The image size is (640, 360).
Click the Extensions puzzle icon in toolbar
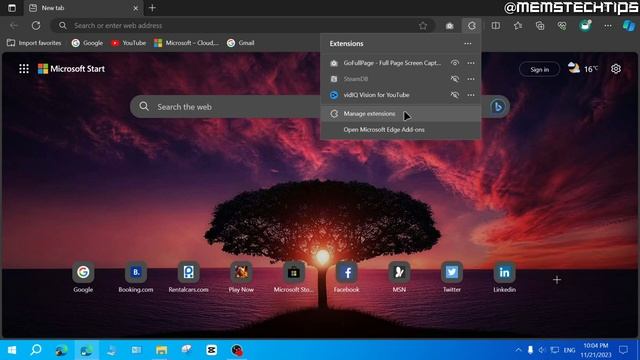click(471, 26)
